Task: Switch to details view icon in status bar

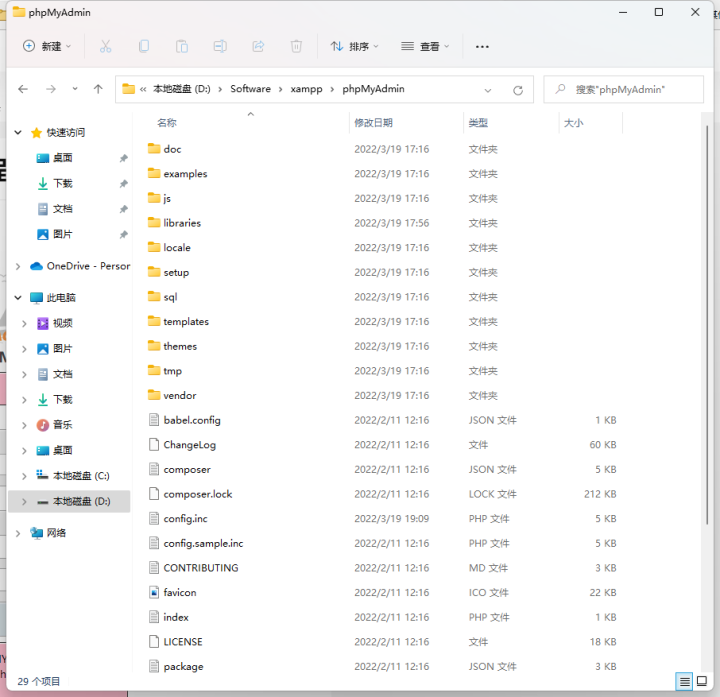Action: tap(684, 681)
